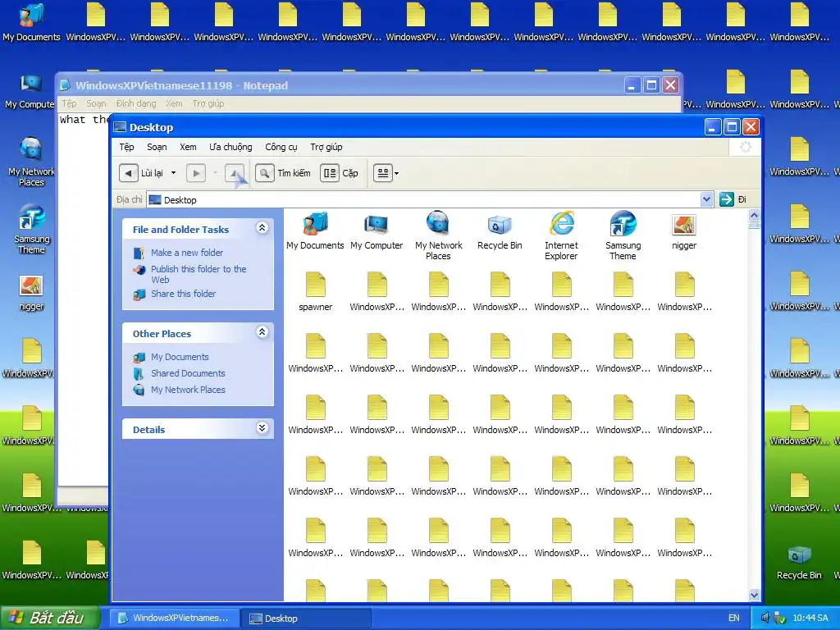Click the Đi go button
This screenshot has width=840, height=630.
click(x=733, y=199)
